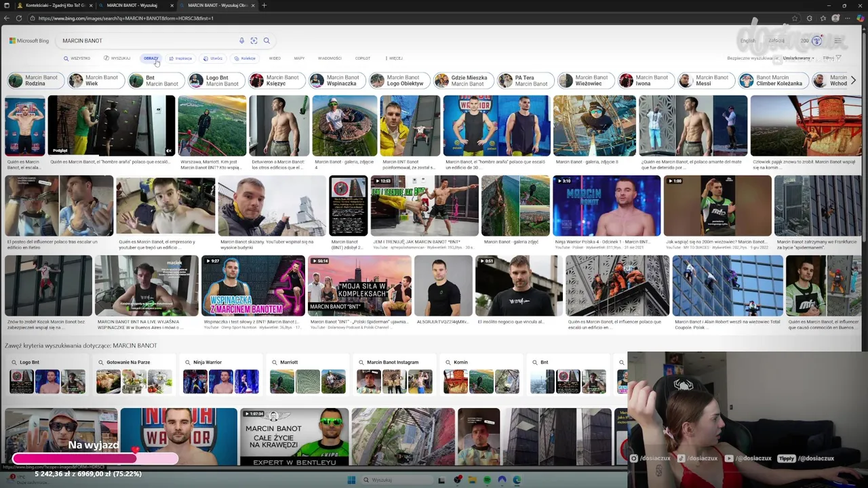
Task: Click the browser address bar URL
Action: tap(125, 18)
